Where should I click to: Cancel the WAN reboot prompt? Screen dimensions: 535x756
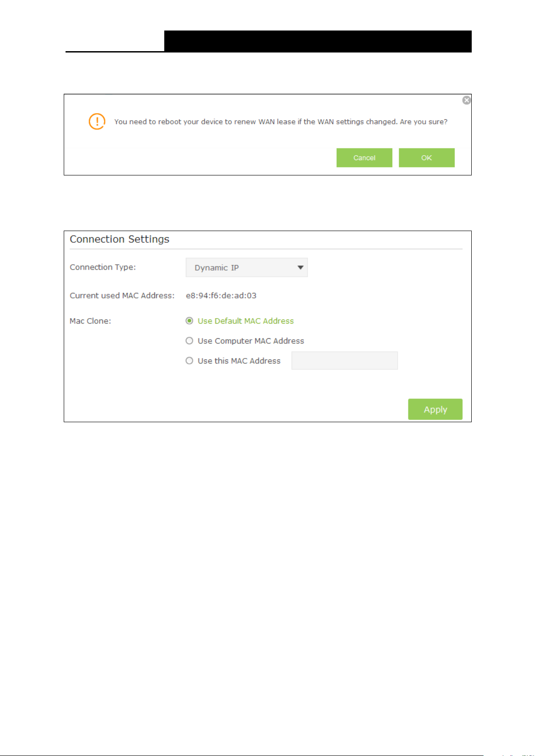(364, 157)
